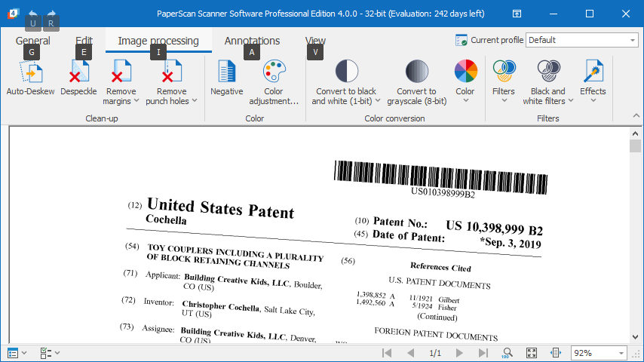
Task: Click the thumbnail list view icon
Action: click(13, 353)
